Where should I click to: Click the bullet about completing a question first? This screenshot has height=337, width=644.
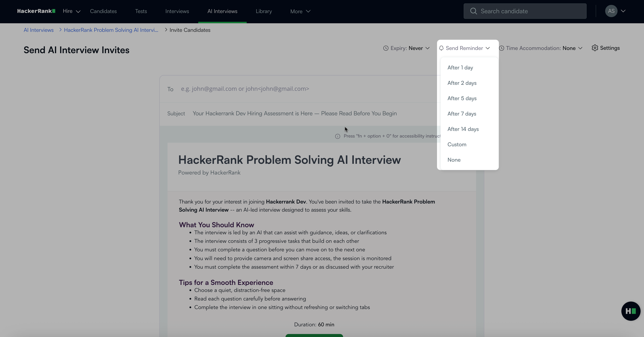tap(280, 250)
